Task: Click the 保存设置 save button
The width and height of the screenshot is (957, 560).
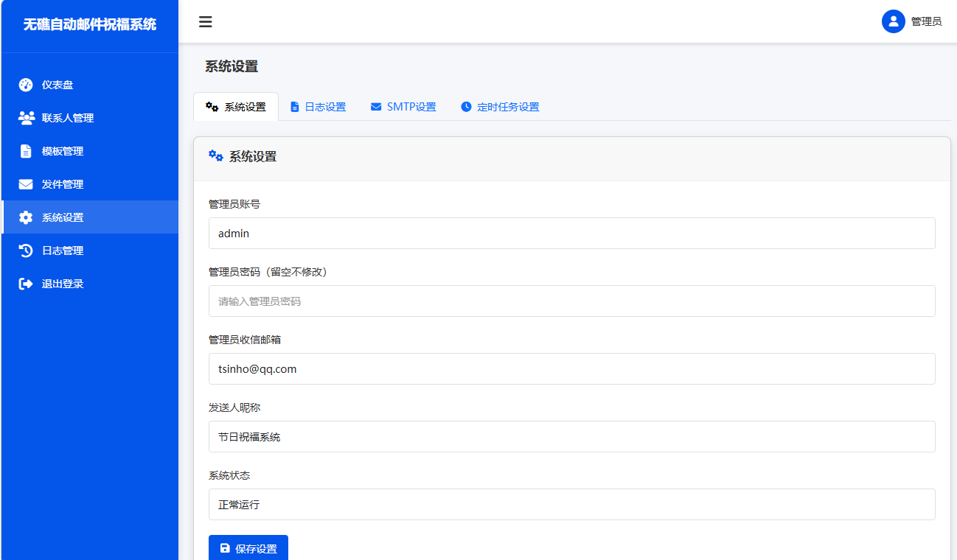Action: point(248,548)
